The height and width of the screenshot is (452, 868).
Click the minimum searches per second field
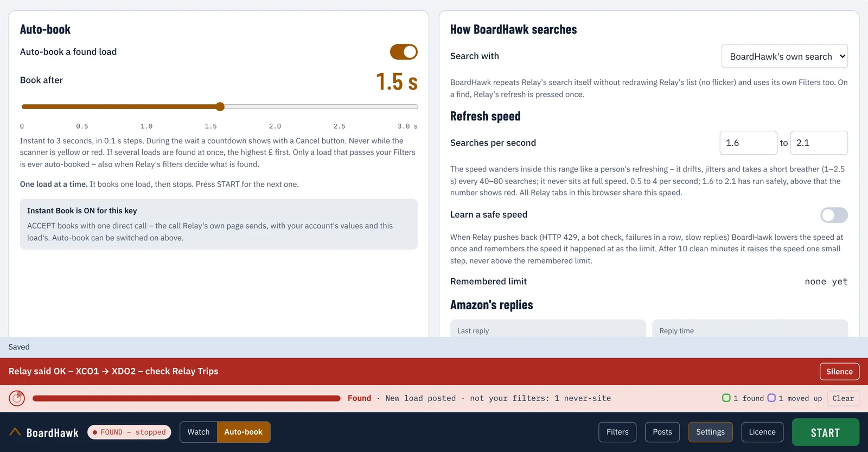coord(749,143)
